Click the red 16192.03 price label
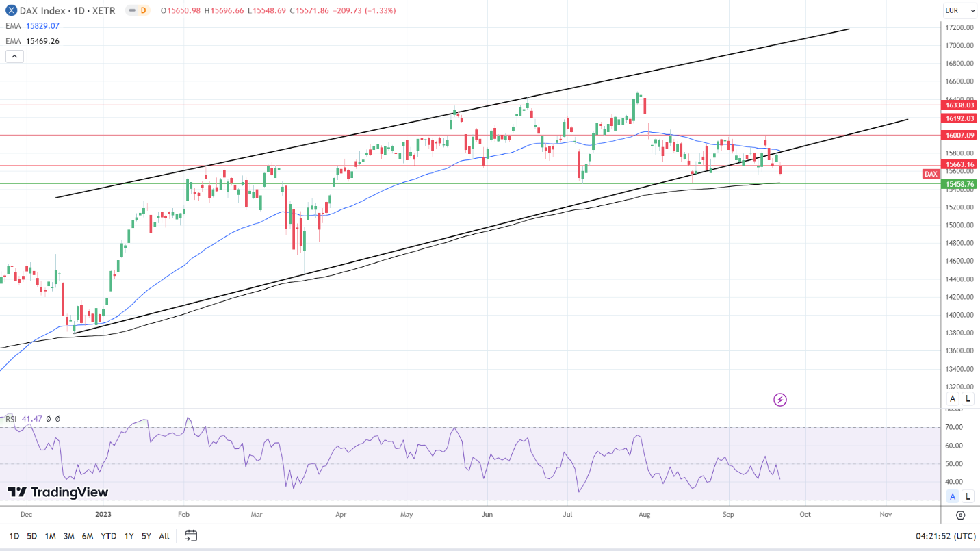Image resolution: width=980 pixels, height=551 pixels. pyautogui.click(x=959, y=118)
